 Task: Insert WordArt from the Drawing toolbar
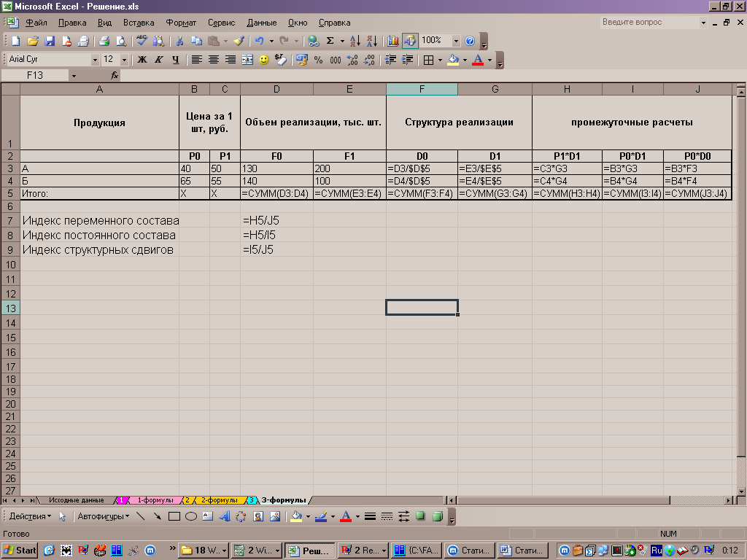click(x=225, y=516)
